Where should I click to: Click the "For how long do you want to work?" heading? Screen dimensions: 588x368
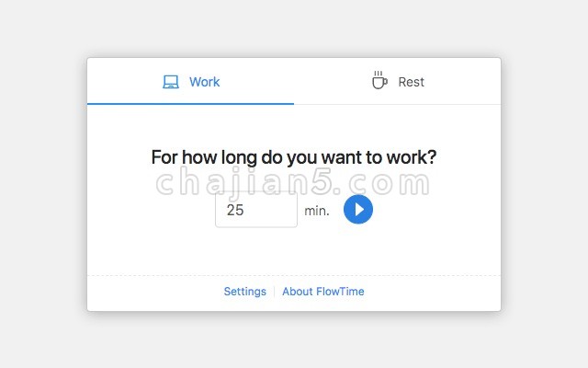click(294, 157)
